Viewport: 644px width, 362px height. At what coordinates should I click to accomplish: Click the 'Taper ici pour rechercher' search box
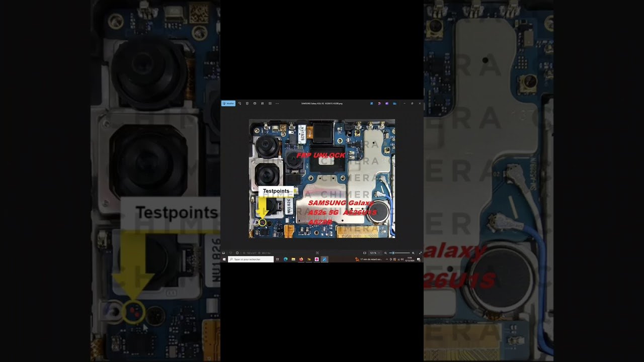point(251,259)
